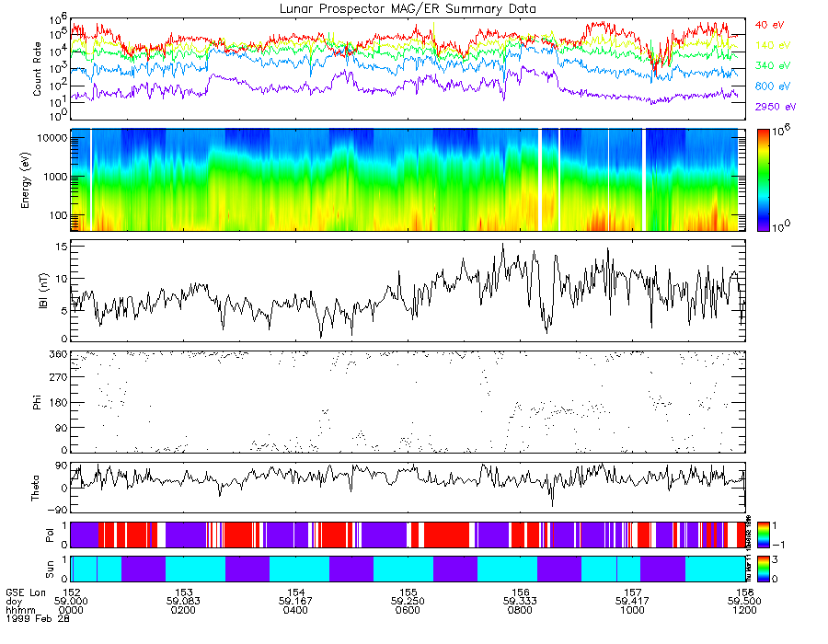This screenshot has height=644, width=828.
Task: Click day-of-year value '59.417'
Action: coord(632,602)
